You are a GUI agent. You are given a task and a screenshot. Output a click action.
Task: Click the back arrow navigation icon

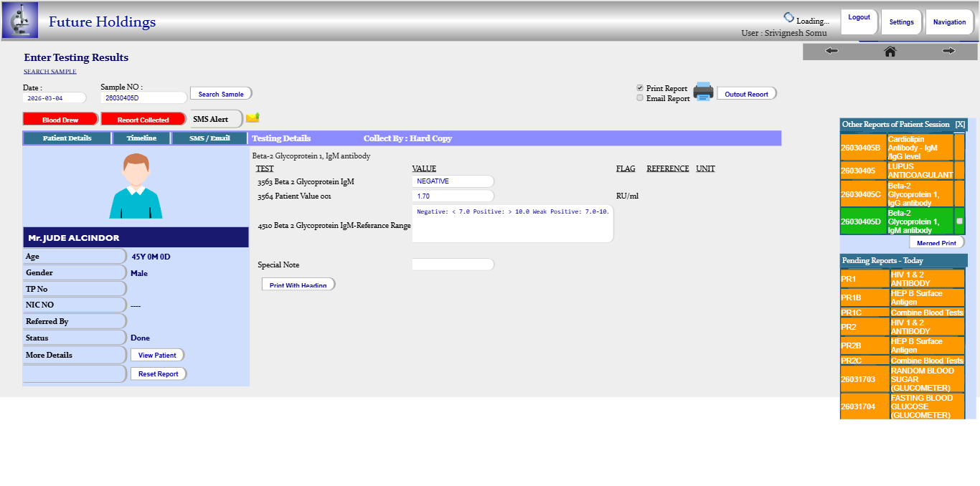[x=831, y=51]
